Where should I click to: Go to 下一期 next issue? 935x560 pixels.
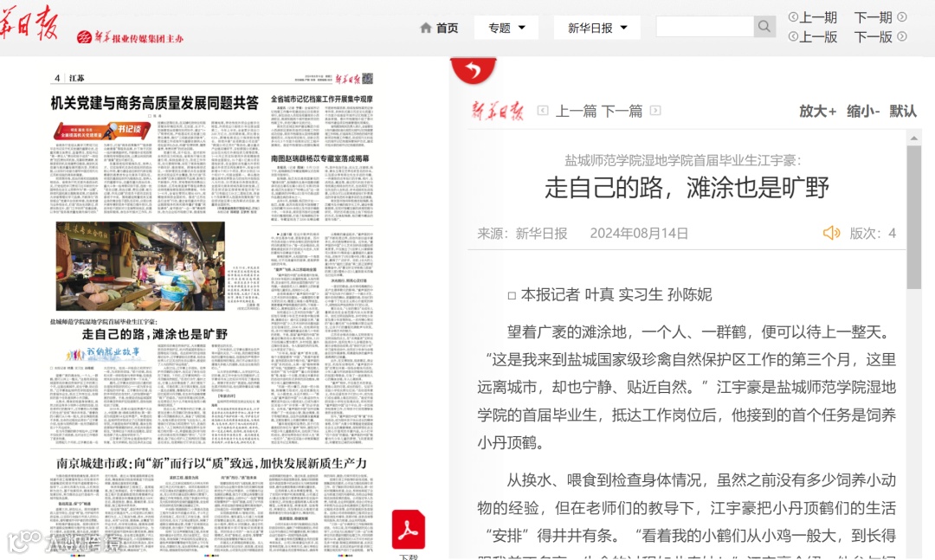[x=880, y=17]
